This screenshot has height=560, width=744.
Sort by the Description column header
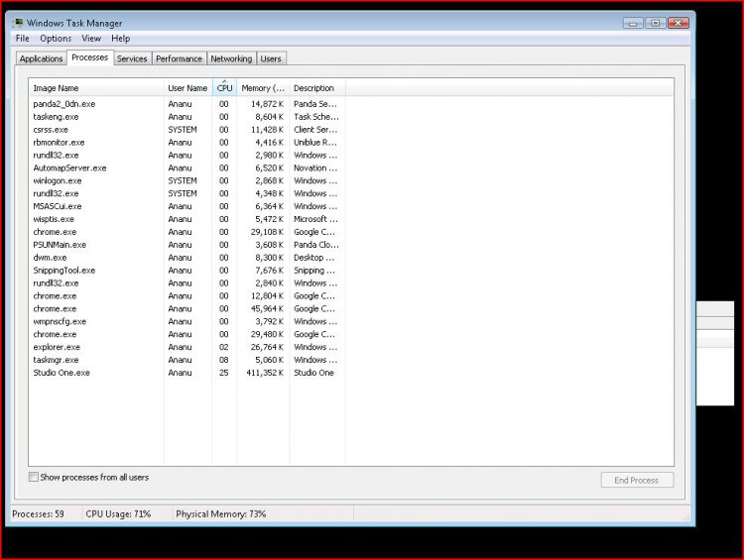317,88
